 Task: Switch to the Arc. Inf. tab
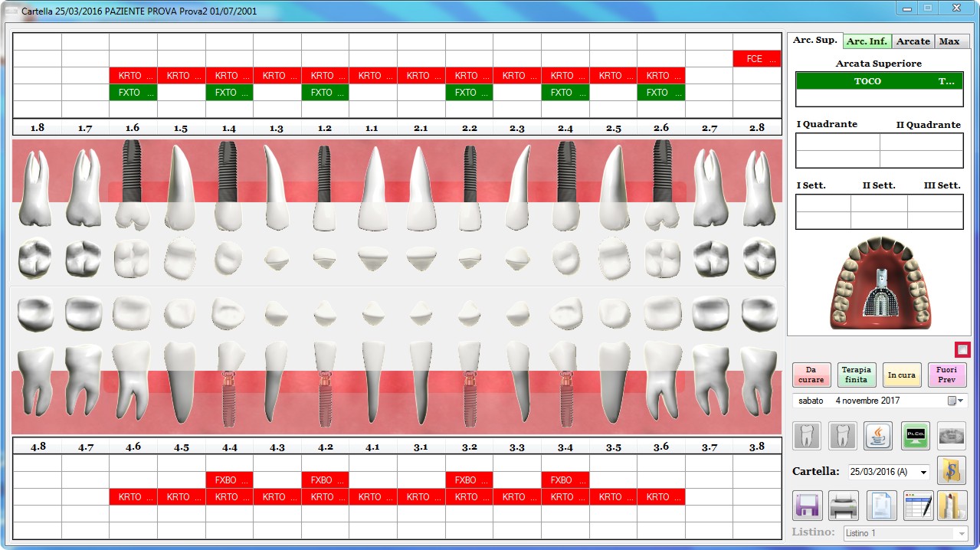click(x=867, y=41)
